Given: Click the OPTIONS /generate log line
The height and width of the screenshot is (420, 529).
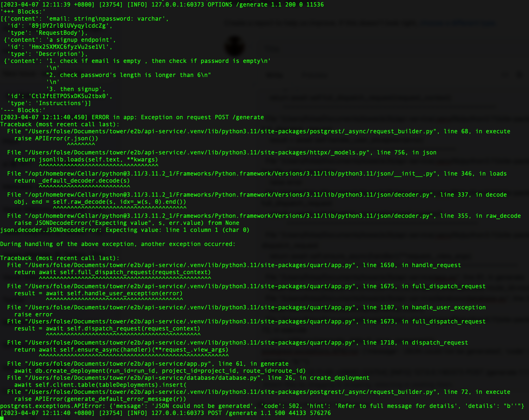Looking at the screenshot, I should point(162,5).
